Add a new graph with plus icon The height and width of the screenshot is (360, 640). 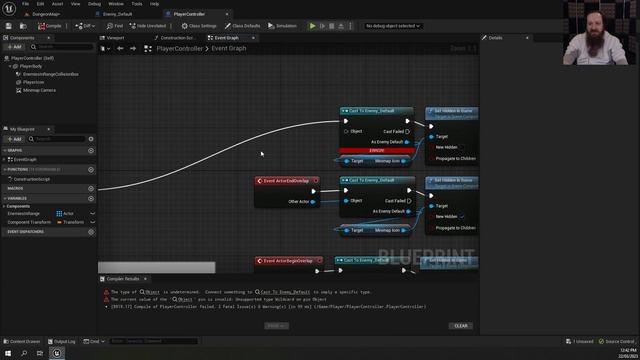[91, 151]
